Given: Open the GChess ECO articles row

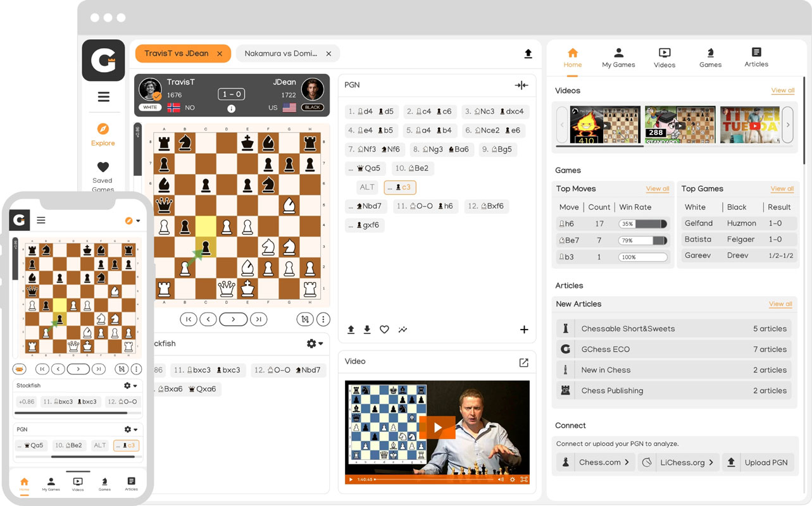Looking at the screenshot, I should point(675,349).
